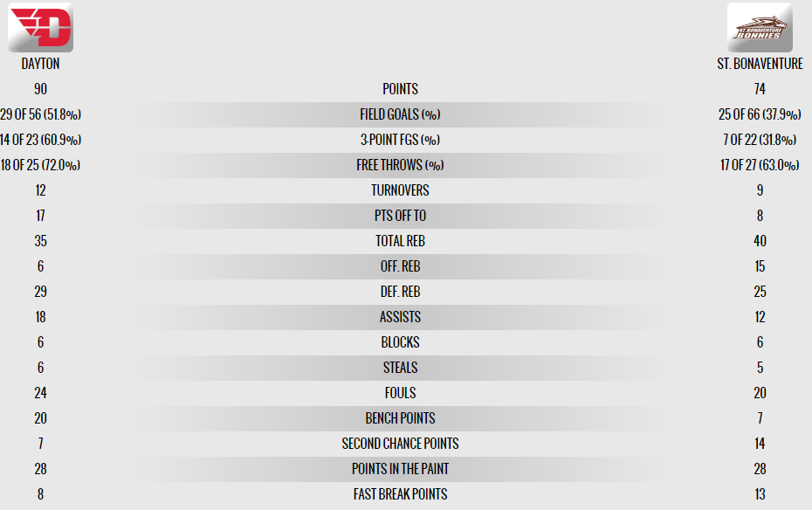Select the 3-POINT FGS (%) label
This screenshot has width=812, height=510.
pos(400,140)
